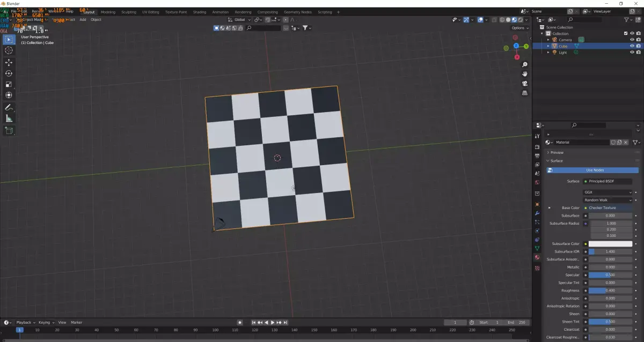
Task: Disable the Cube in renders camera icon
Action: point(639,46)
